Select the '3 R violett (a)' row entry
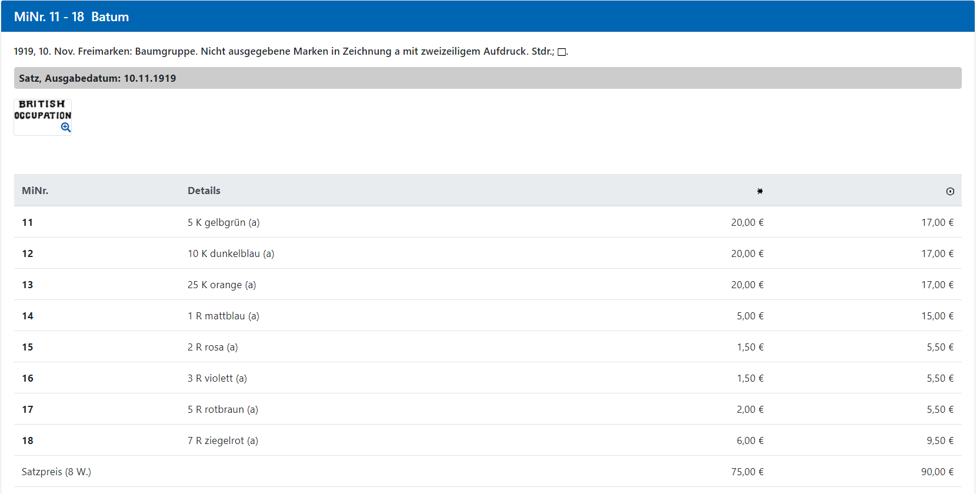Screen dimensions: 980x494 pos(217,378)
